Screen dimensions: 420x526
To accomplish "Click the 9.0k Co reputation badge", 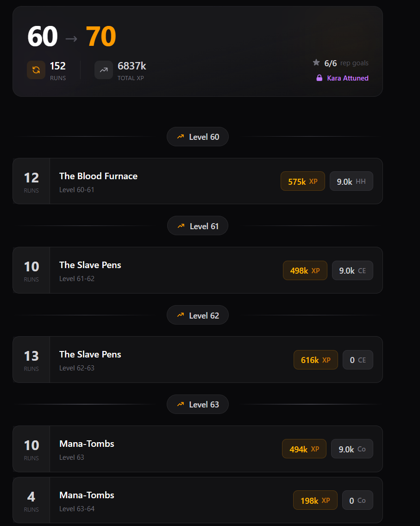I will 351,449.
